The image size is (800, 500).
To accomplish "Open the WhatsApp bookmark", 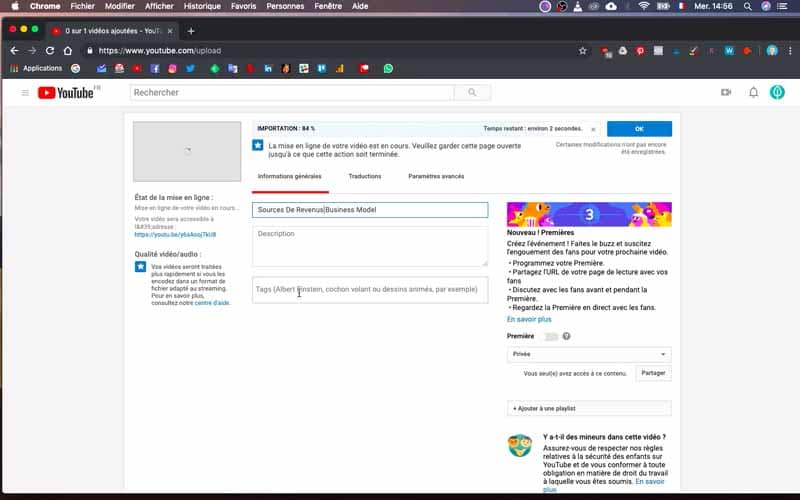I will pyautogui.click(x=388, y=68).
